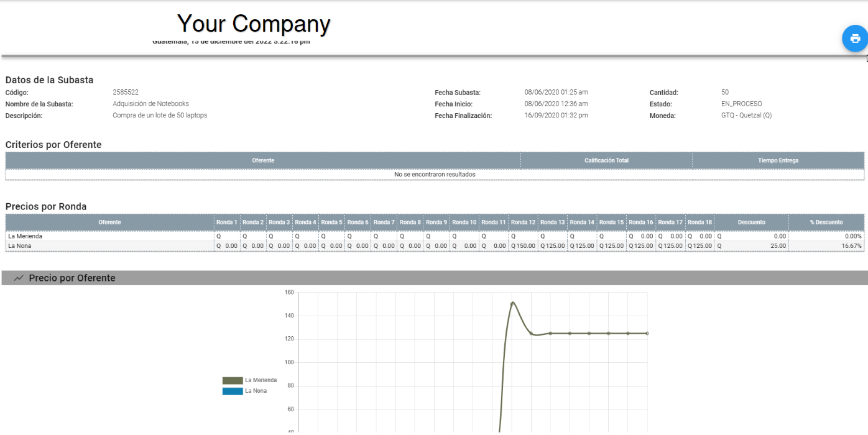
Task: Toggle La Nona blue legend swatch
Action: click(233, 391)
